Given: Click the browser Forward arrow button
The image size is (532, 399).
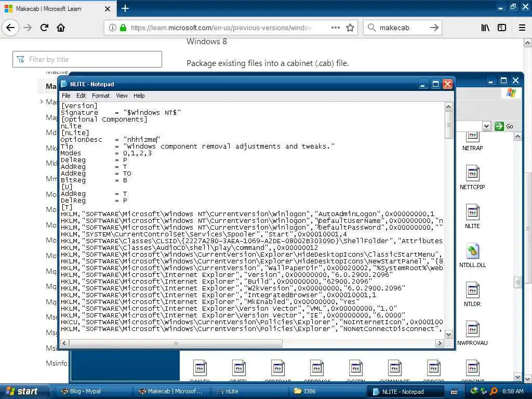Looking at the screenshot, I should (x=28, y=28).
